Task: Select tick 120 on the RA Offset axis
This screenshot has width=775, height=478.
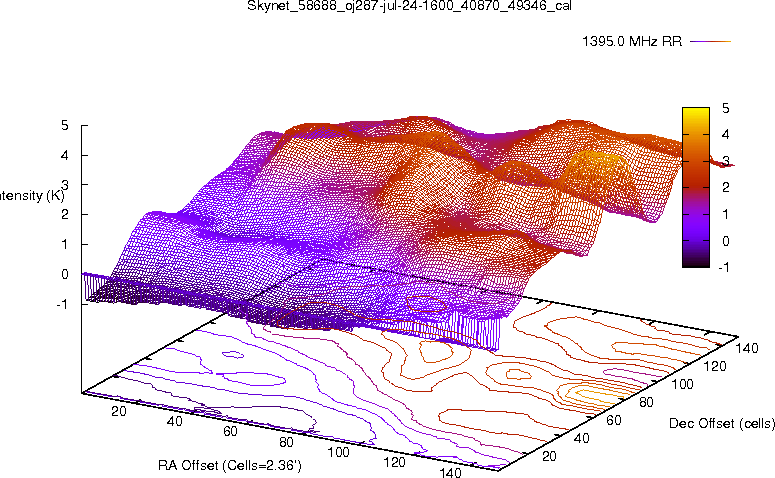Action: click(394, 462)
